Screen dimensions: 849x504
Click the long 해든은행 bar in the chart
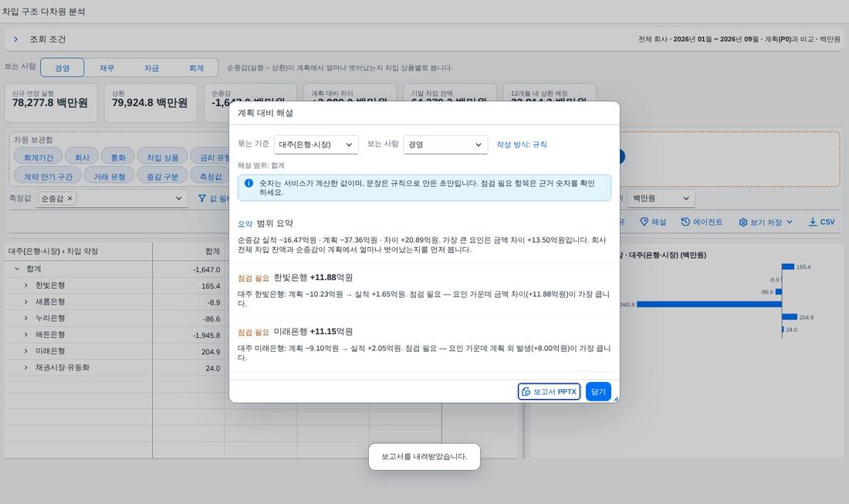pos(709,304)
